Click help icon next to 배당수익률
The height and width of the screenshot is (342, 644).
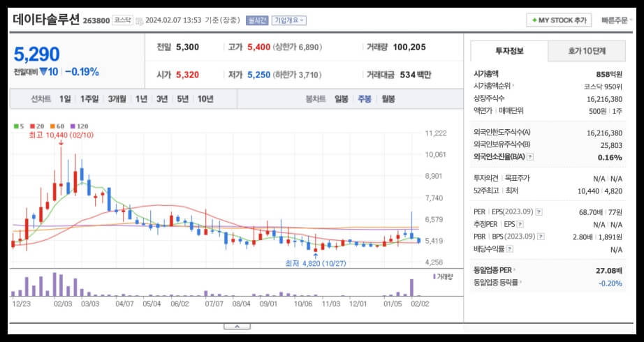tap(510, 249)
